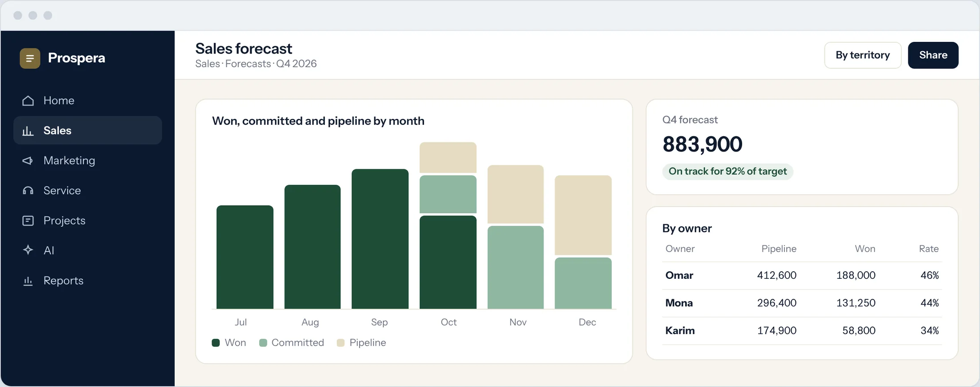Click the AI sparkle icon

pos(28,250)
